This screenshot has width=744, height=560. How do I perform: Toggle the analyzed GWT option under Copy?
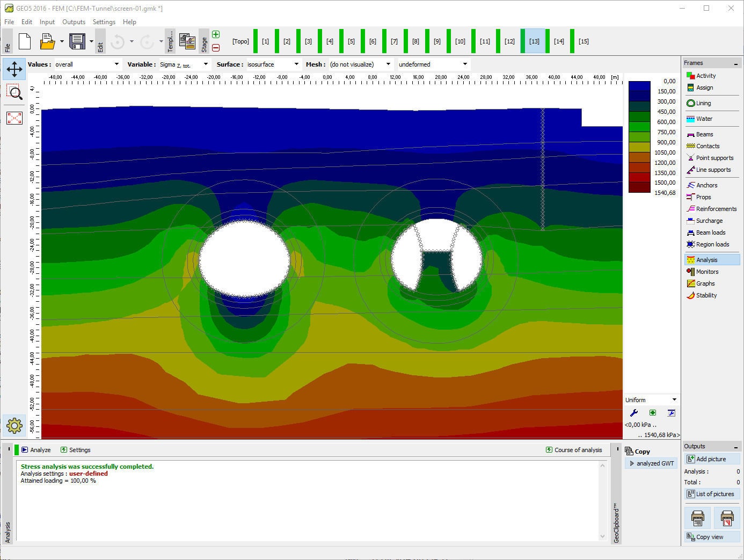[651, 463]
